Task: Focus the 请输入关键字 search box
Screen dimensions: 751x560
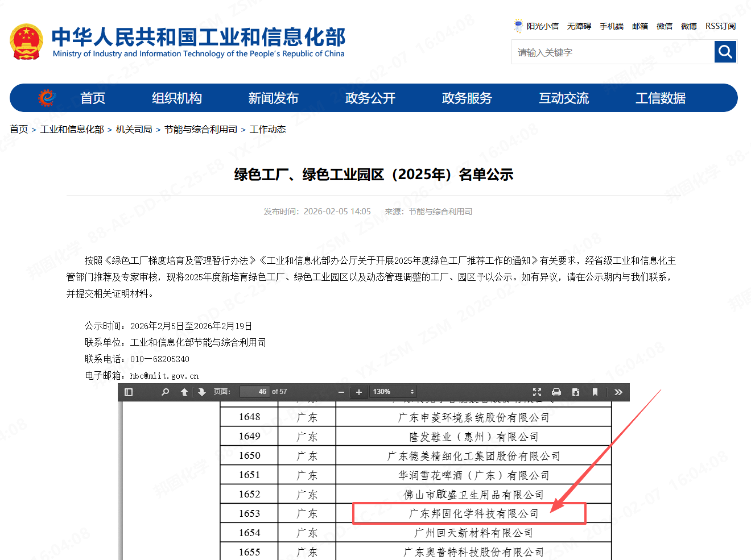Action: (x=613, y=52)
